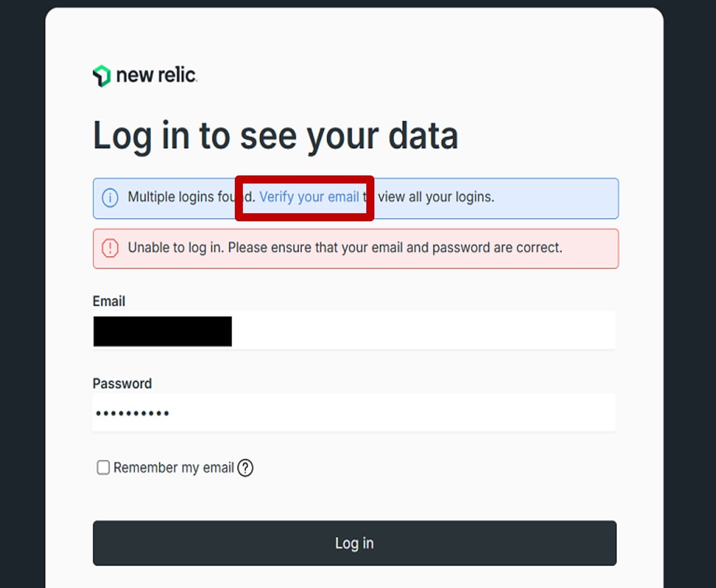The width and height of the screenshot is (716, 588).
Task: Click the "view all your logins" text
Action: coord(436,197)
